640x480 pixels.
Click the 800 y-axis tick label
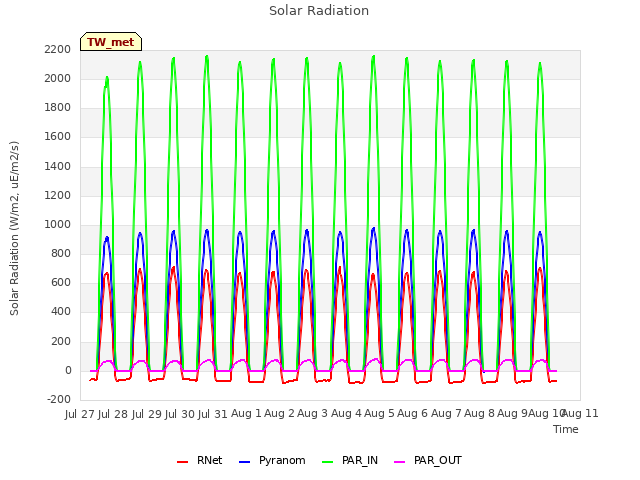pyautogui.click(x=61, y=253)
